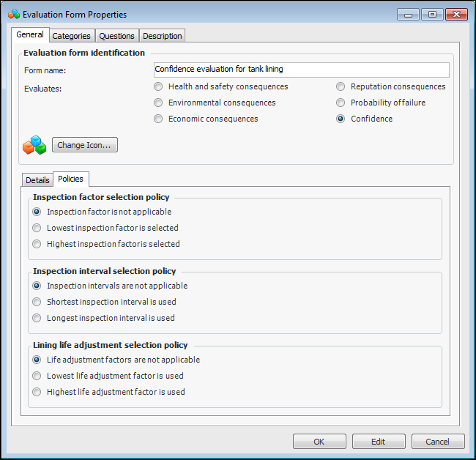Open the Details sub-tab
Image resolution: width=476 pixels, height=460 pixels.
coord(37,180)
